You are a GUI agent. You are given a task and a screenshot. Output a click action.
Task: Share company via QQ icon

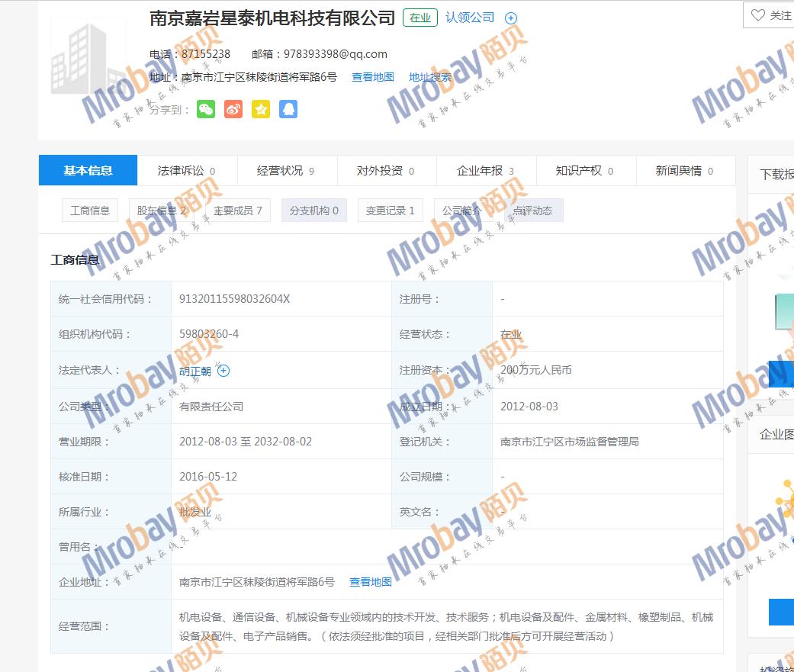click(288, 110)
